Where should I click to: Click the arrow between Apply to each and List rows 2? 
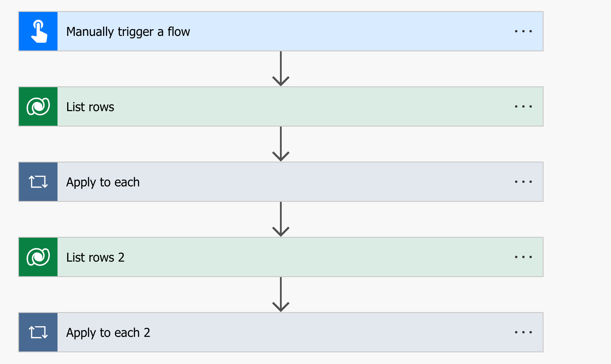coord(281,220)
